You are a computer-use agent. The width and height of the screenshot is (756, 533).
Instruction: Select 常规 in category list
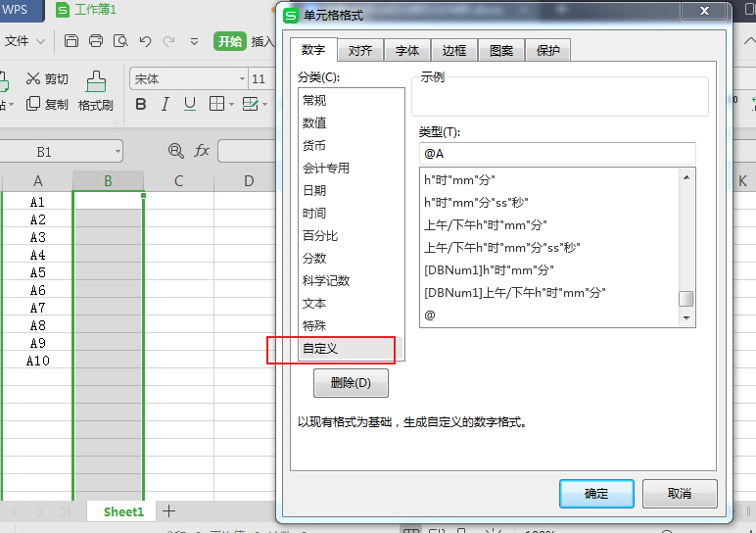point(351,100)
